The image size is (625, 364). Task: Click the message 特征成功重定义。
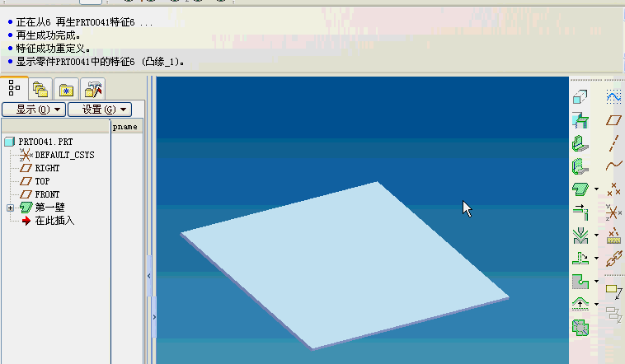(x=54, y=49)
